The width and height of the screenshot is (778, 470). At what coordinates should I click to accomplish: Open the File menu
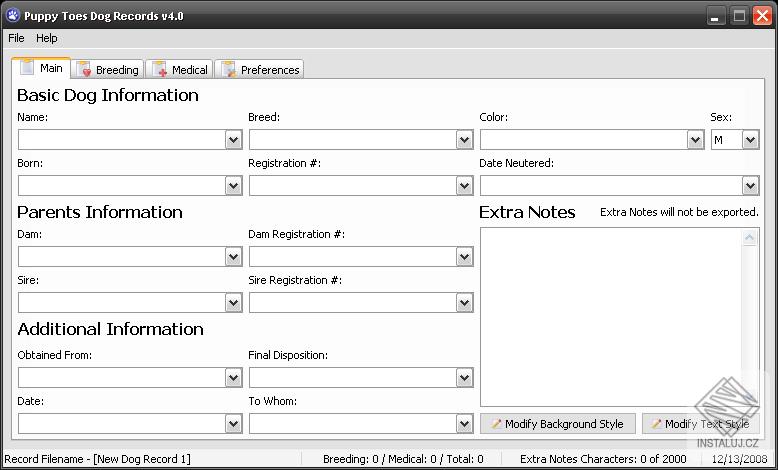click(x=16, y=38)
